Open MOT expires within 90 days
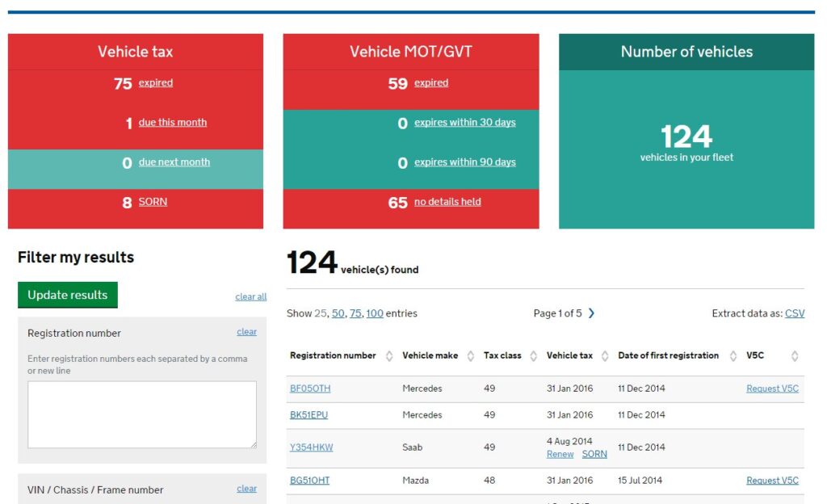The width and height of the screenshot is (827, 504). click(x=464, y=162)
